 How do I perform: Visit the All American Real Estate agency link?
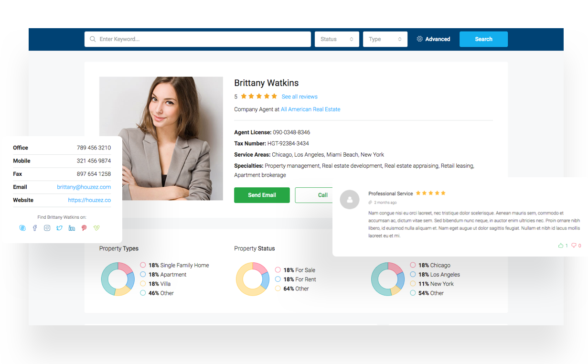(x=310, y=109)
